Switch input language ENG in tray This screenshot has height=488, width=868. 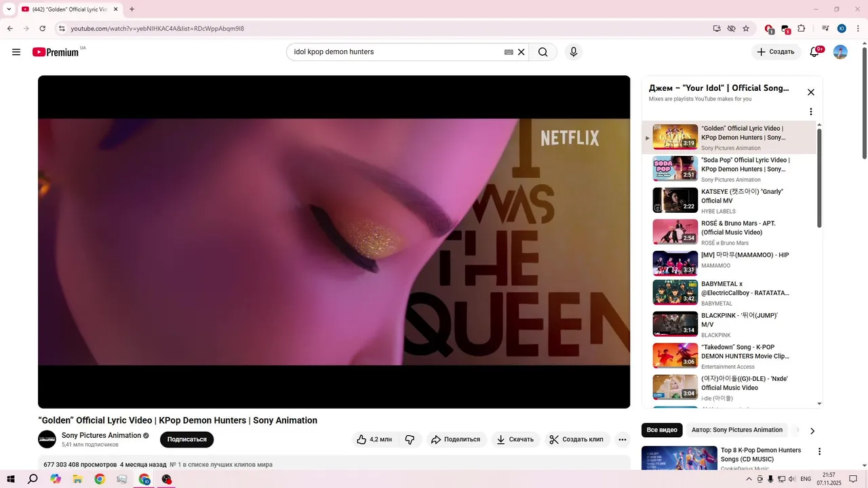806,479
